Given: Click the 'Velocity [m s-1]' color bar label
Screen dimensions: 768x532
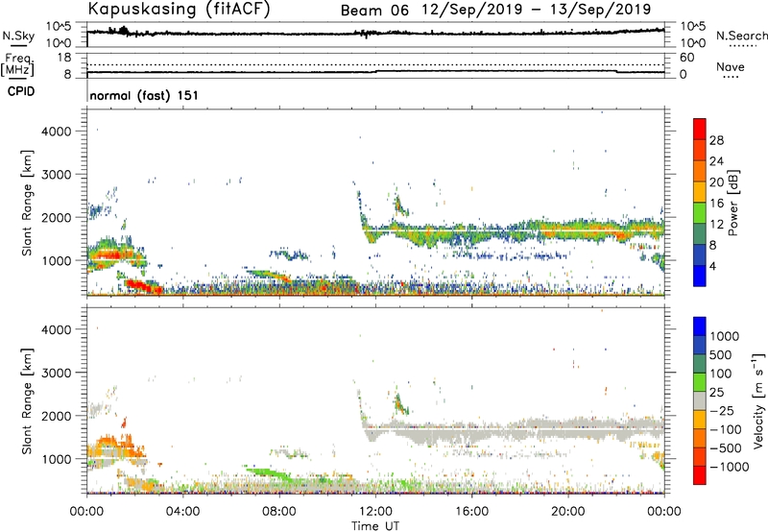Looking at the screenshot, I should point(758,400).
